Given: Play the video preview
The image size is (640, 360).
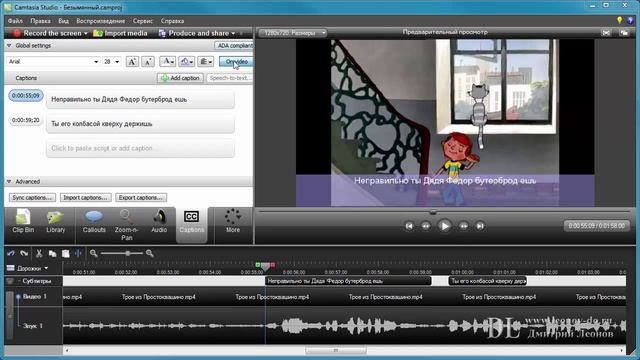Looking at the screenshot, I should click(x=444, y=226).
